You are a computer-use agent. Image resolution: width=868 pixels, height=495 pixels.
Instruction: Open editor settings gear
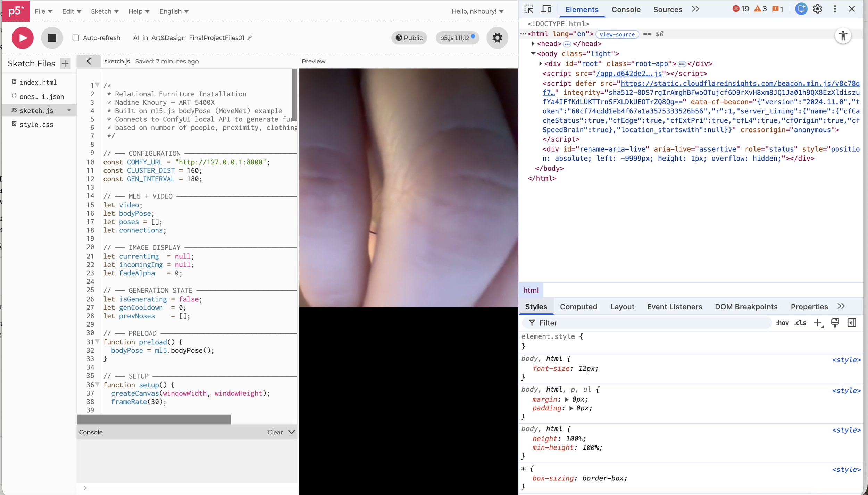point(497,37)
